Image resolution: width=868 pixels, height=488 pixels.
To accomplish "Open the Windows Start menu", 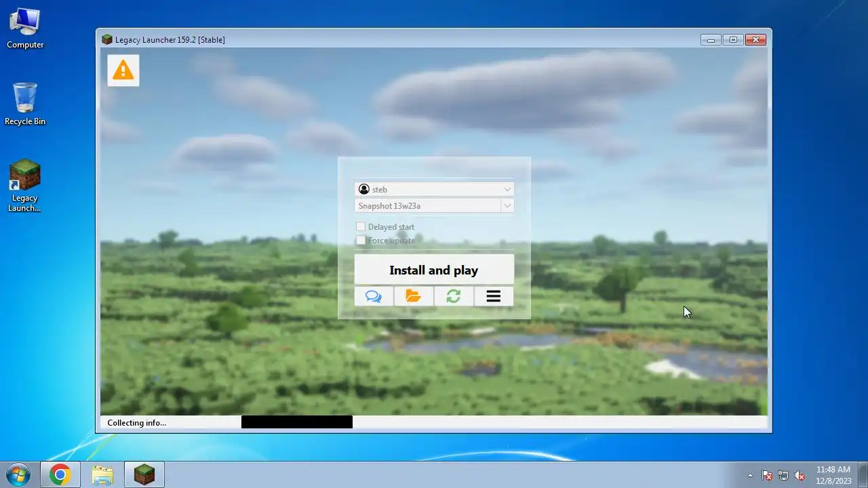I will click(18, 475).
